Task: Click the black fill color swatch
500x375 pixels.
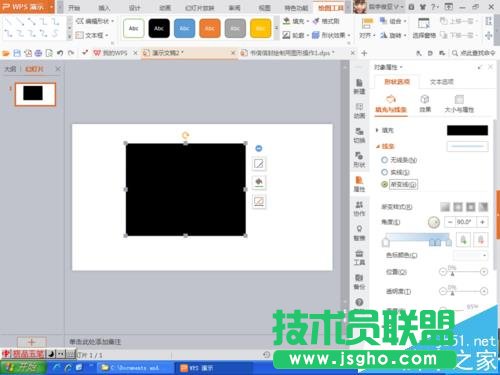Action: (x=467, y=130)
